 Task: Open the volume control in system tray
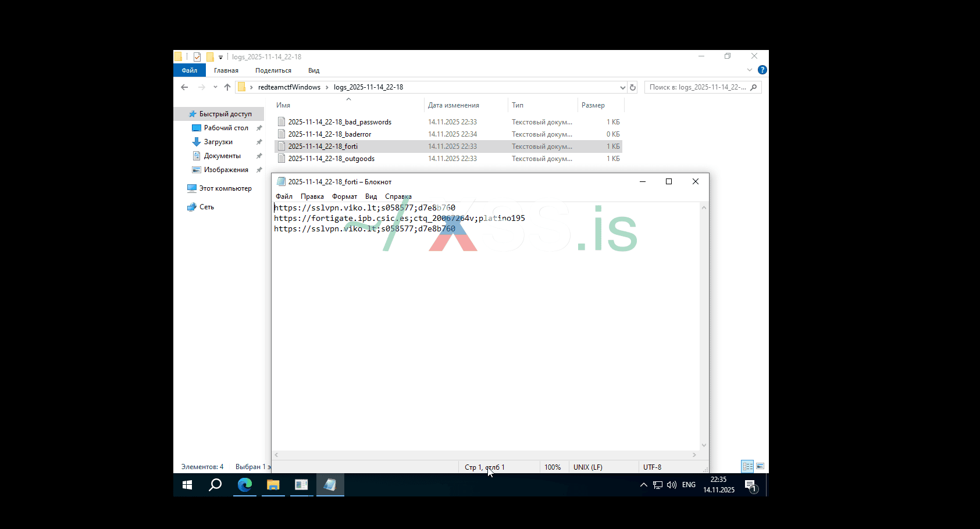click(x=672, y=485)
